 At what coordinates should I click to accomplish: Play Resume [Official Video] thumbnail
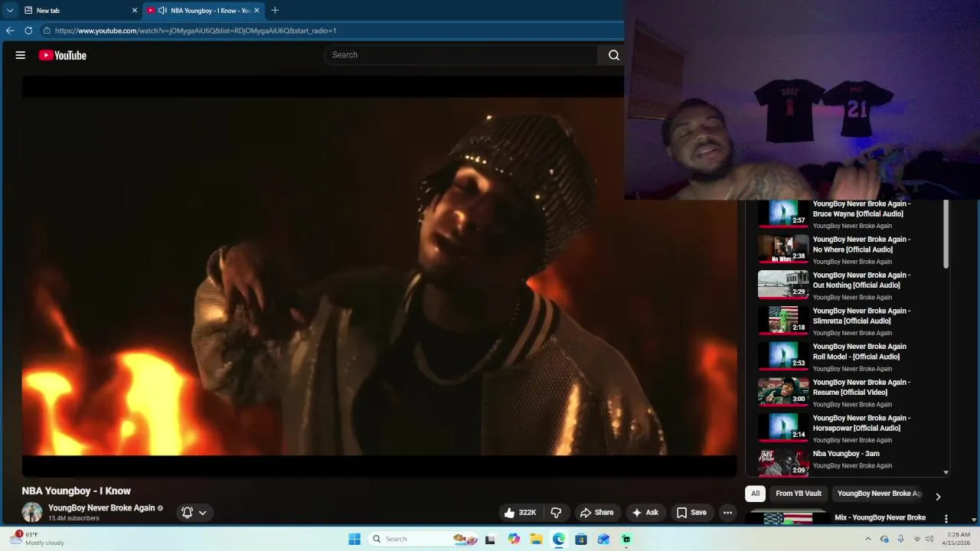click(x=783, y=392)
